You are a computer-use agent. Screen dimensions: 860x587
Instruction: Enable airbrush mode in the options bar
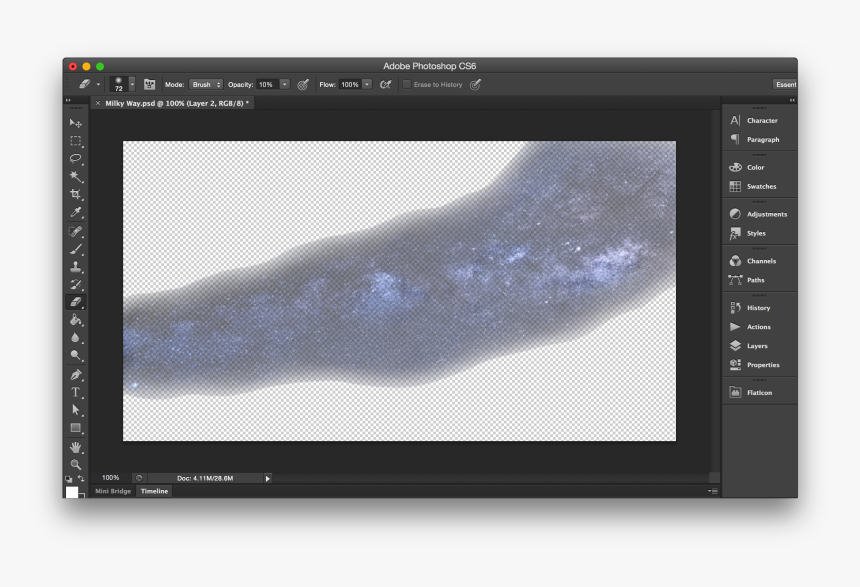click(x=384, y=84)
